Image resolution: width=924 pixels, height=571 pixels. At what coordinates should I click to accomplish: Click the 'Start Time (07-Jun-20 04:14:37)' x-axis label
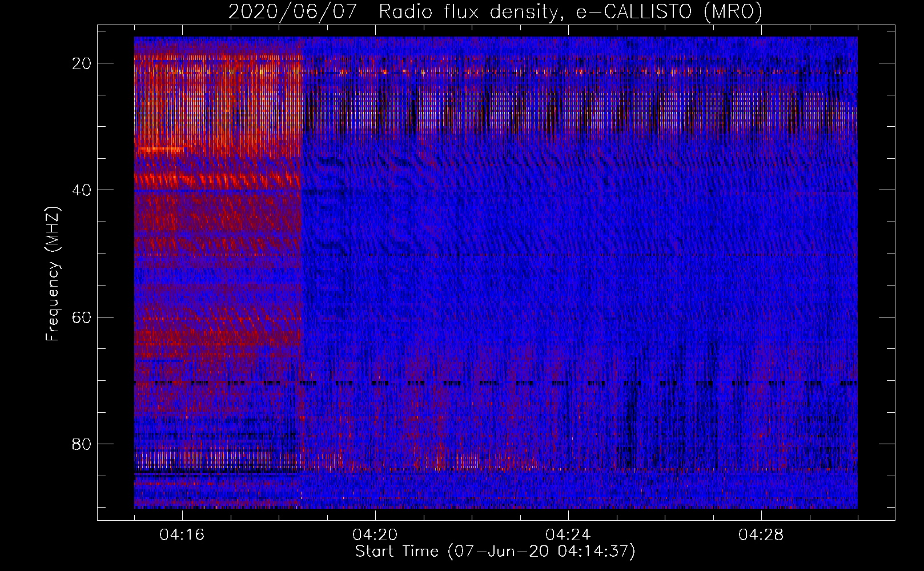495,552
